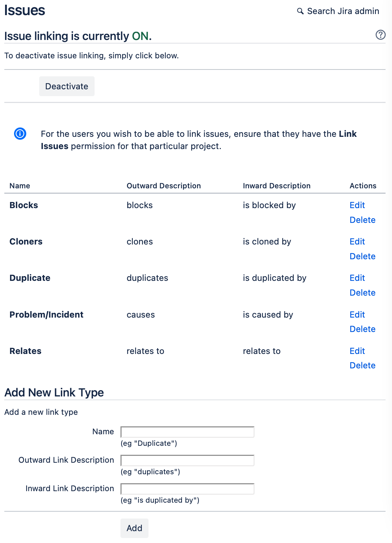Image resolution: width=392 pixels, height=543 pixels.
Task: Delete the Relates link type
Action: 362,365
